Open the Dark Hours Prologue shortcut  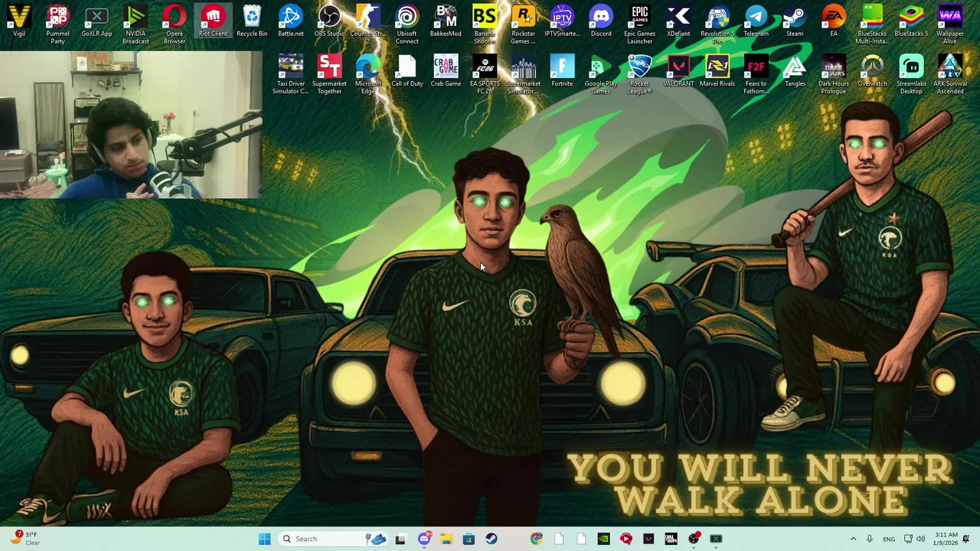(834, 75)
